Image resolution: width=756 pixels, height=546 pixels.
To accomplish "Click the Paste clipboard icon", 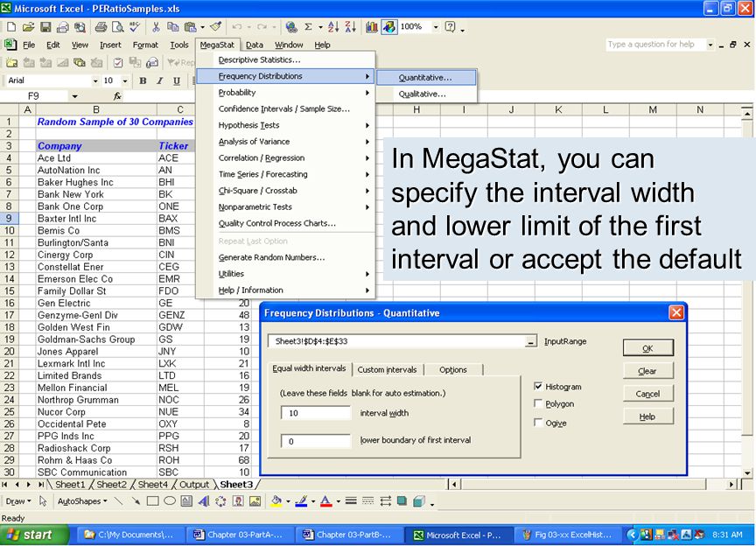I will (x=191, y=27).
